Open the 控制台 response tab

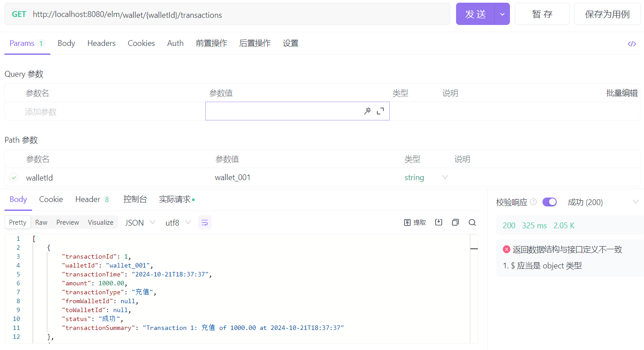click(x=135, y=199)
